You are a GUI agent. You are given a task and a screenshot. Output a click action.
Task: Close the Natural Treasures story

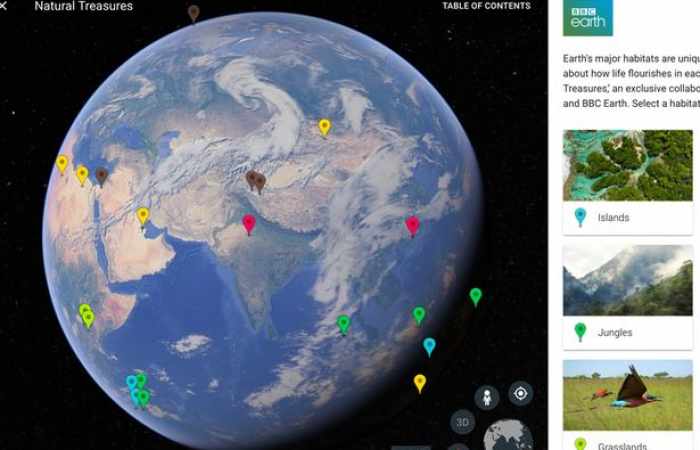3,6
